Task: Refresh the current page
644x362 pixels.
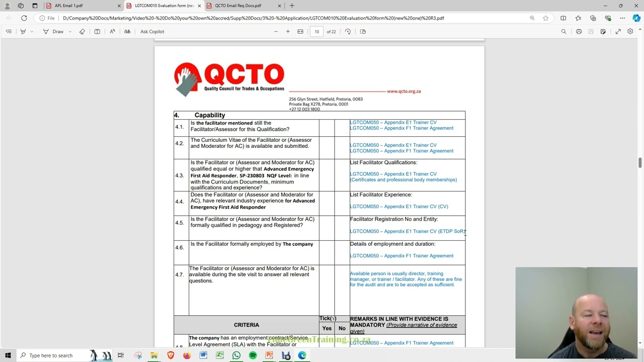Action: (x=24, y=18)
